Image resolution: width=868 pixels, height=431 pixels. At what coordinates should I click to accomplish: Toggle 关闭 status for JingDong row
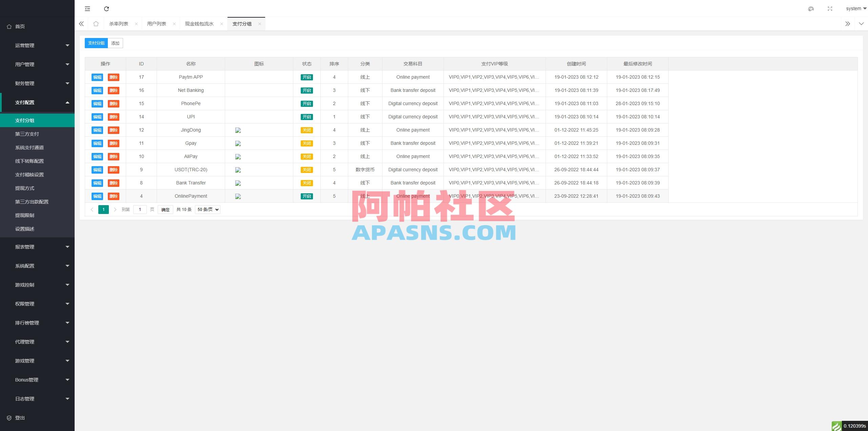(306, 130)
